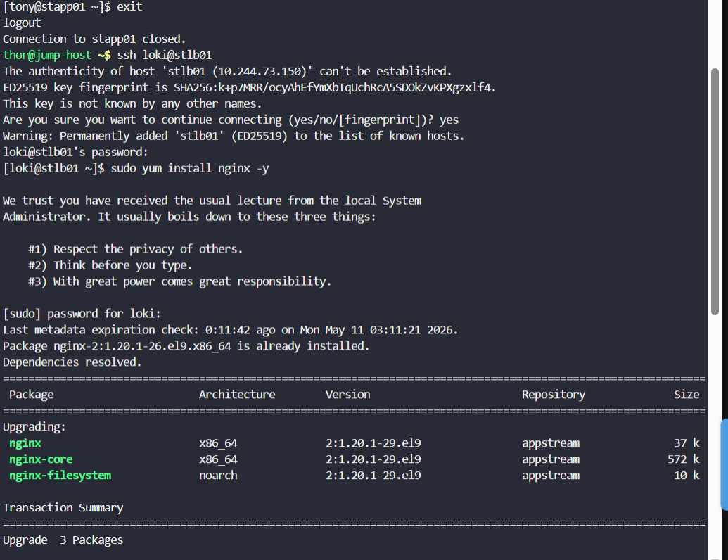Image resolution: width=728 pixels, height=560 pixels.
Task: Click '#3) With great power comes great responsibility.'
Action: coord(179,281)
